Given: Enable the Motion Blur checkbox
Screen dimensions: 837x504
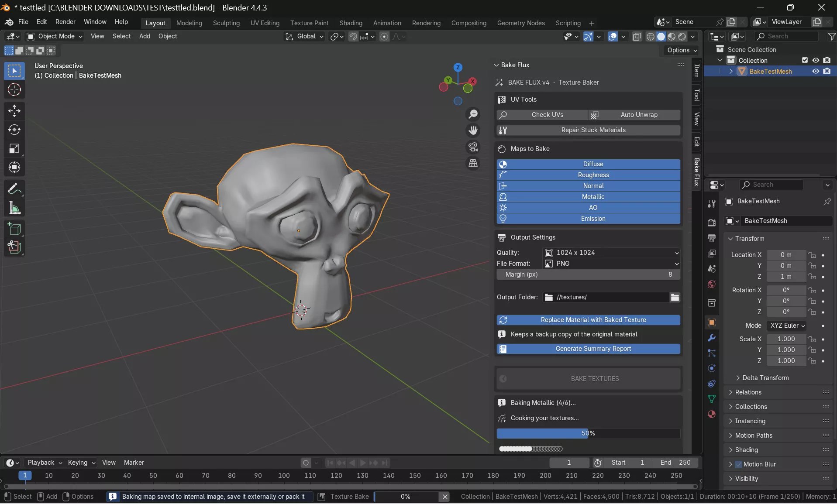Looking at the screenshot, I should click(x=739, y=465).
